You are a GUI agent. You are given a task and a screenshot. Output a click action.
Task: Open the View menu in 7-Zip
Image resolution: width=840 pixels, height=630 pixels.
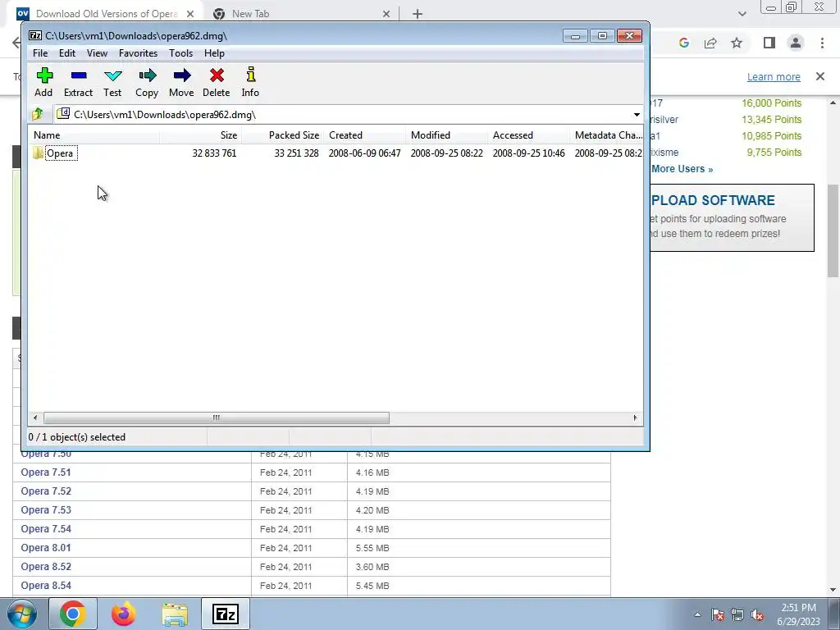click(97, 53)
